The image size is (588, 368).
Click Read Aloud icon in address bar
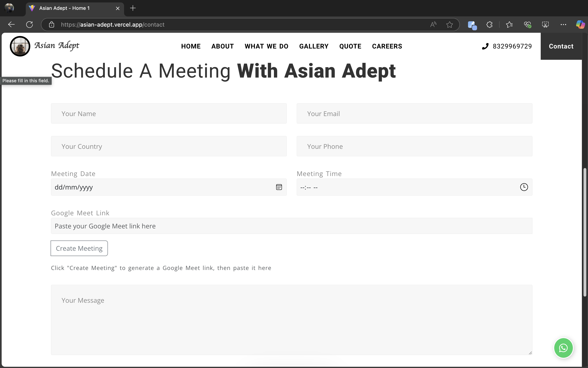click(x=433, y=25)
